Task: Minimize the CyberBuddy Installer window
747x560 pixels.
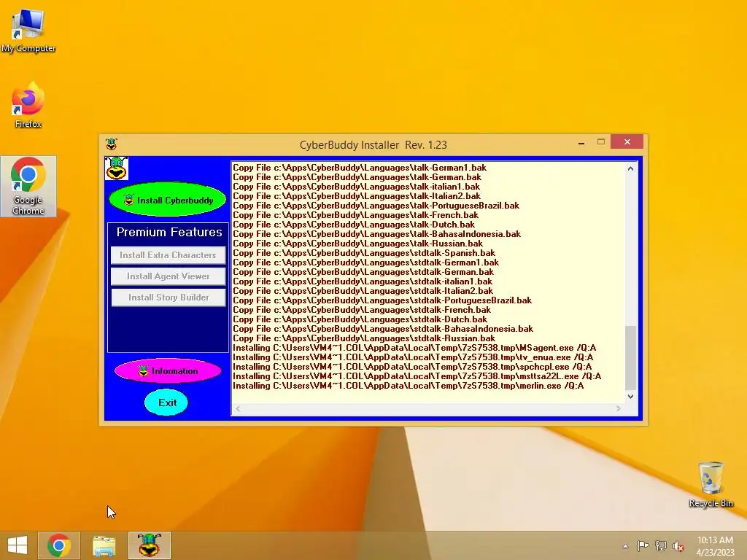Action: pos(581,142)
